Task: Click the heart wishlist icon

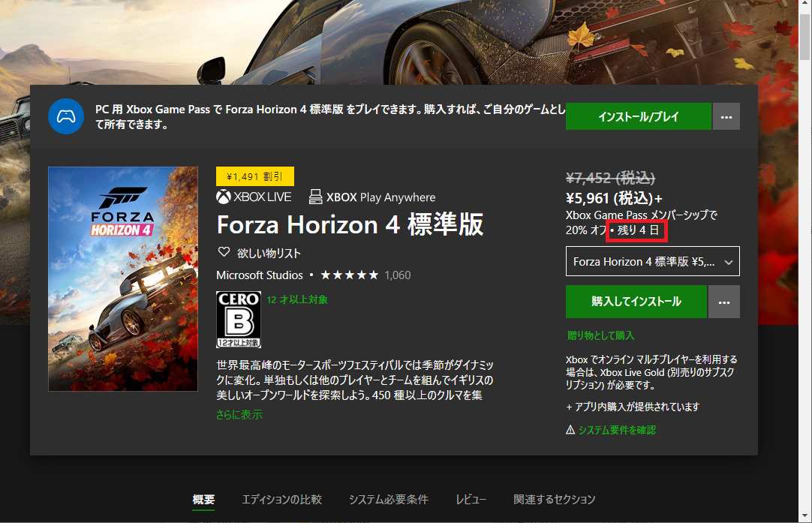Action: pos(224,252)
